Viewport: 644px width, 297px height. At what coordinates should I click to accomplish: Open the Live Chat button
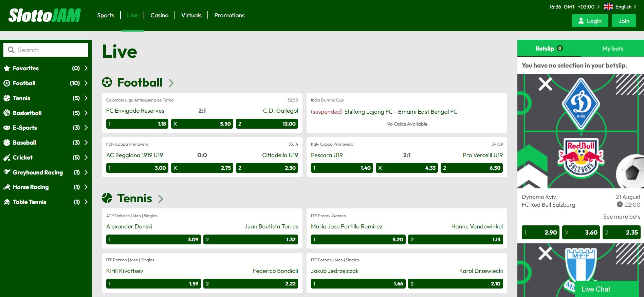tap(607, 289)
